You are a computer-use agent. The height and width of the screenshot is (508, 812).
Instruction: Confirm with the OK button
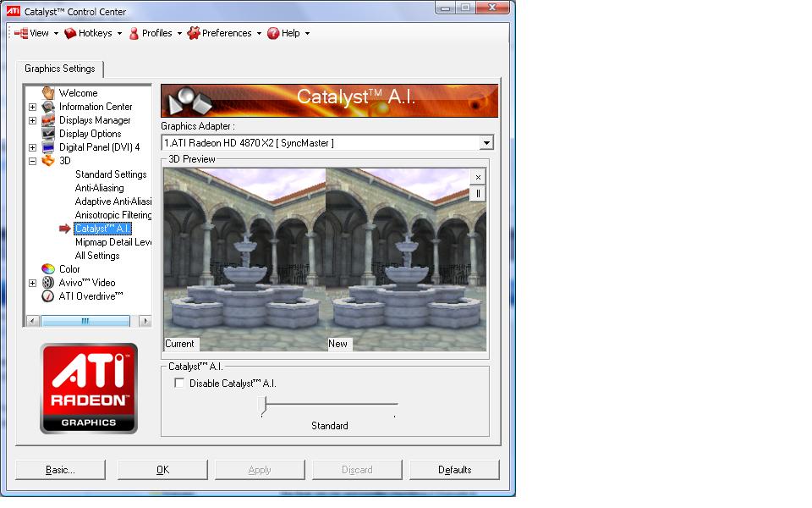tap(162, 470)
